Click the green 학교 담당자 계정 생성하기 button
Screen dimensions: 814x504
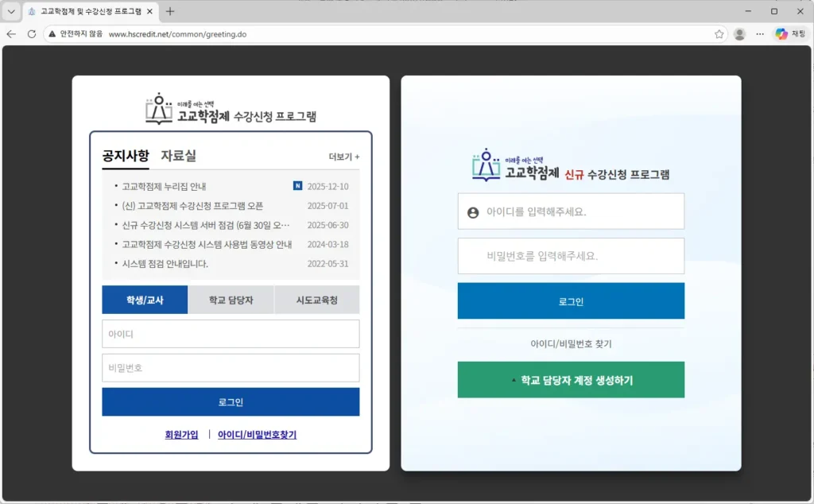pyautogui.click(x=571, y=380)
